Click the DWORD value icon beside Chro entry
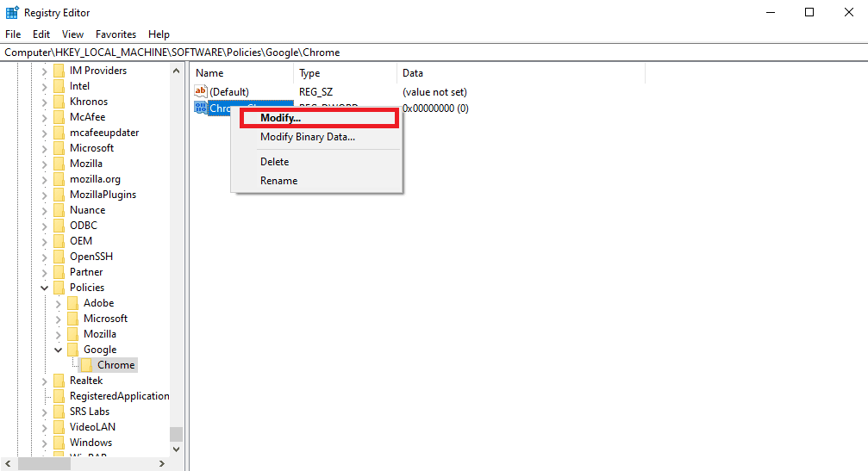The height and width of the screenshot is (471, 868). coord(200,108)
